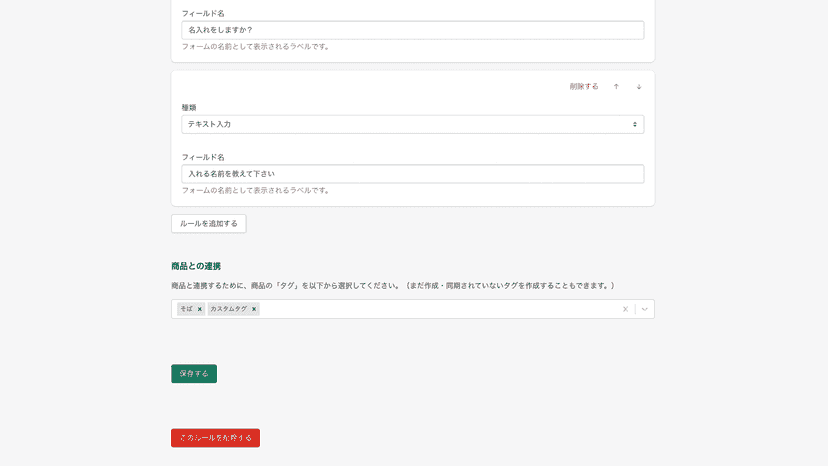The image size is (828, 466).
Task: Click the ルールを追加する button
Action: [x=209, y=223]
